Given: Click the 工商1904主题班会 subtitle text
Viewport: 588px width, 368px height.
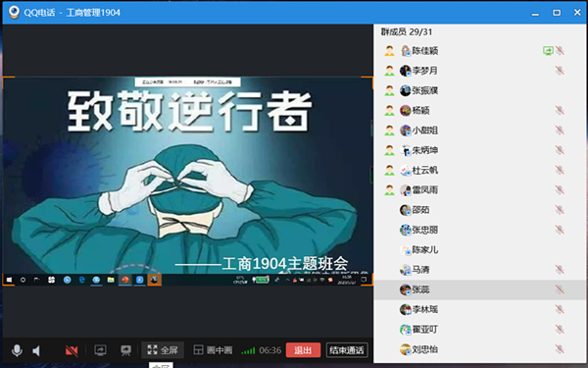Looking at the screenshot, I should click(285, 264).
